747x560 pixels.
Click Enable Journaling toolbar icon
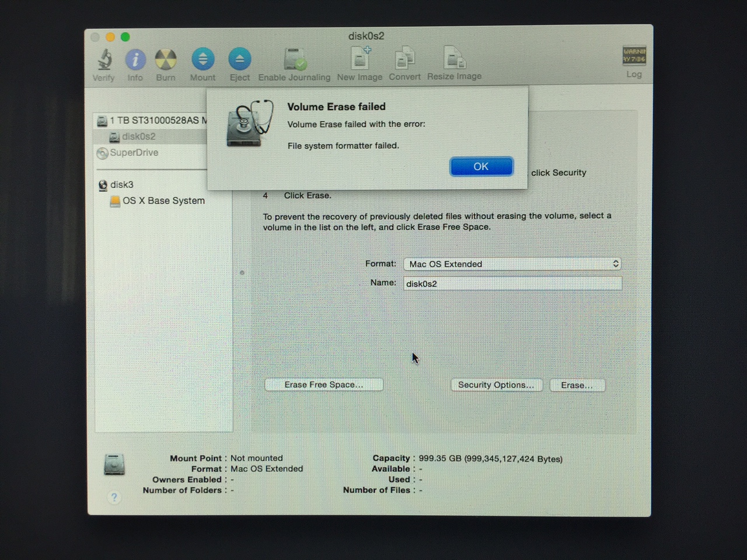[x=295, y=60]
